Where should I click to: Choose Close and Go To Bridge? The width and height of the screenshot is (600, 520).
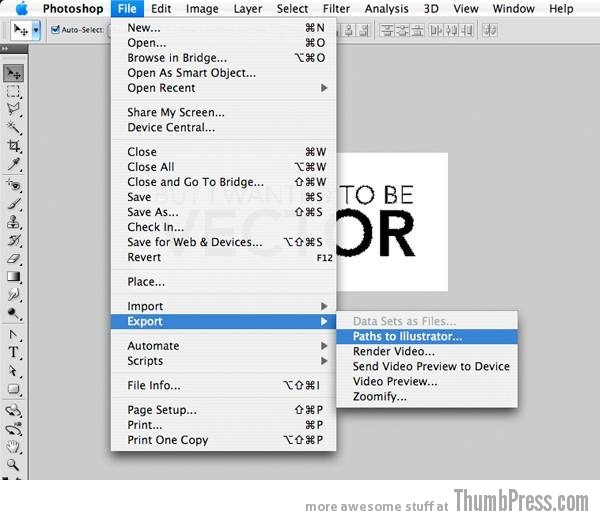(224, 182)
